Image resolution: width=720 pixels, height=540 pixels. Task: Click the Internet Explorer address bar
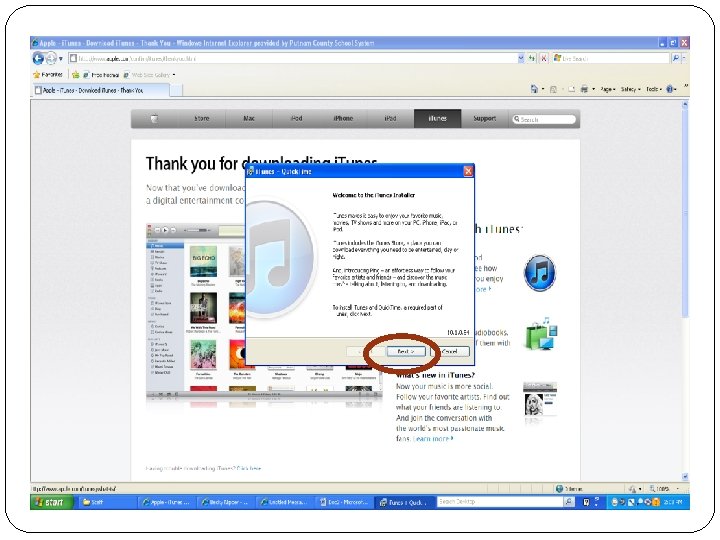click(x=292, y=58)
